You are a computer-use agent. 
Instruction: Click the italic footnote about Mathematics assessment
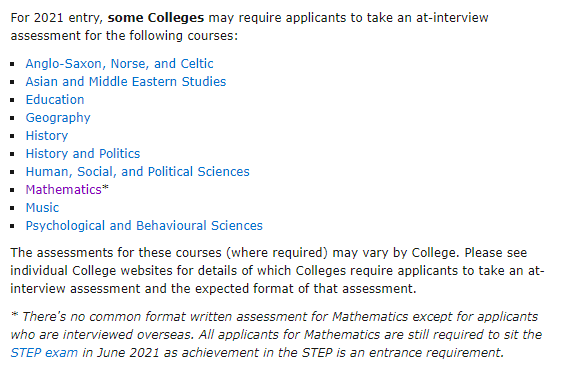click(x=276, y=334)
